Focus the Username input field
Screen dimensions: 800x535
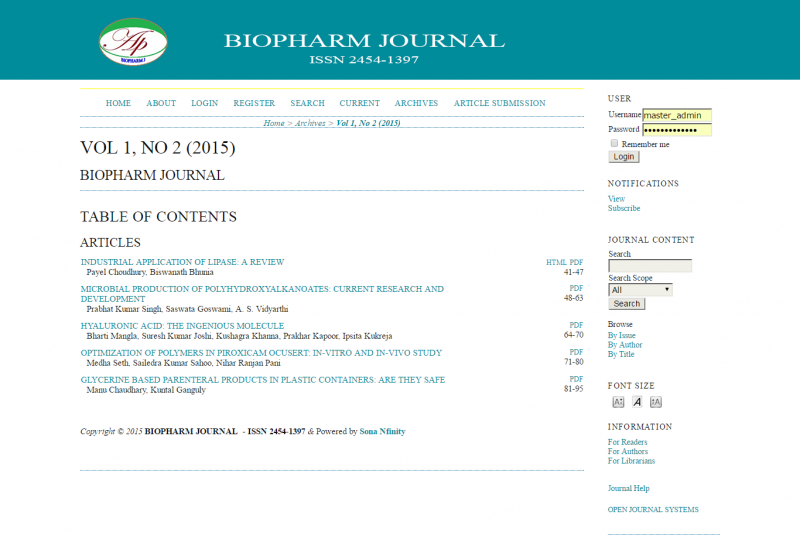click(x=677, y=115)
